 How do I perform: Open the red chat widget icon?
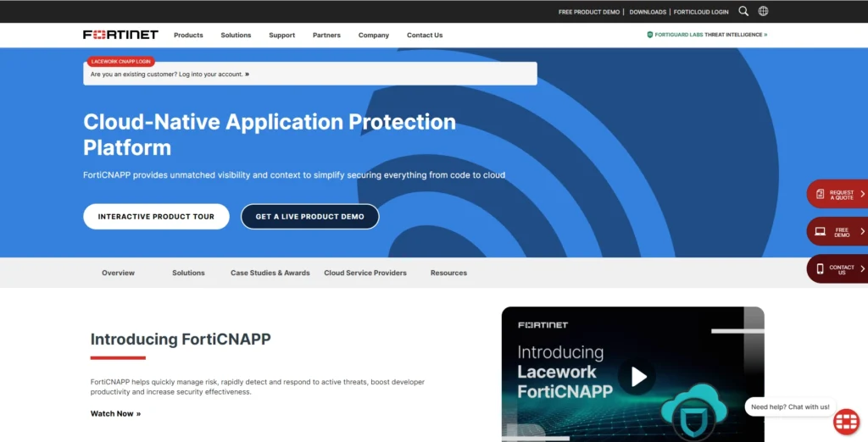coord(847,422)
